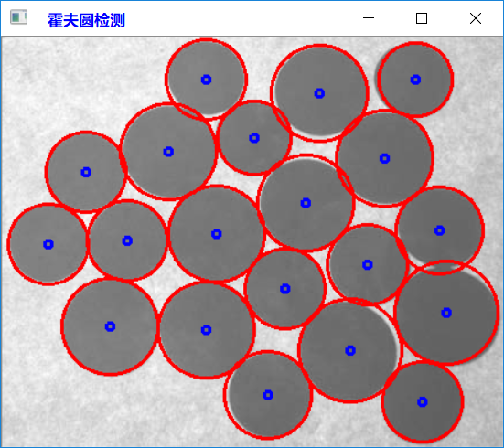The width and height of the screenshot is (504, 448).
Task: Click center marker of the bottom-right circle
Action: point(422,401)
